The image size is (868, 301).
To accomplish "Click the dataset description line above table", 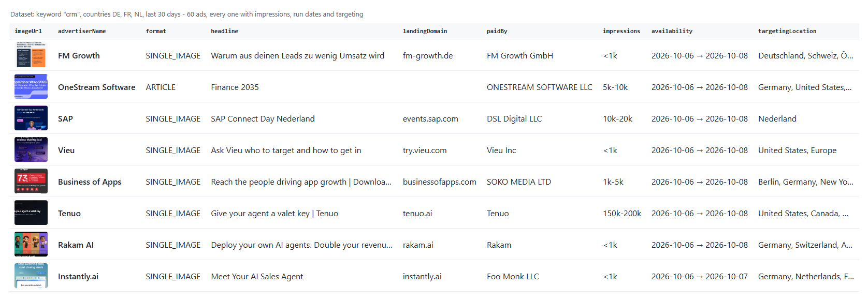I will [x=187, y=14].
